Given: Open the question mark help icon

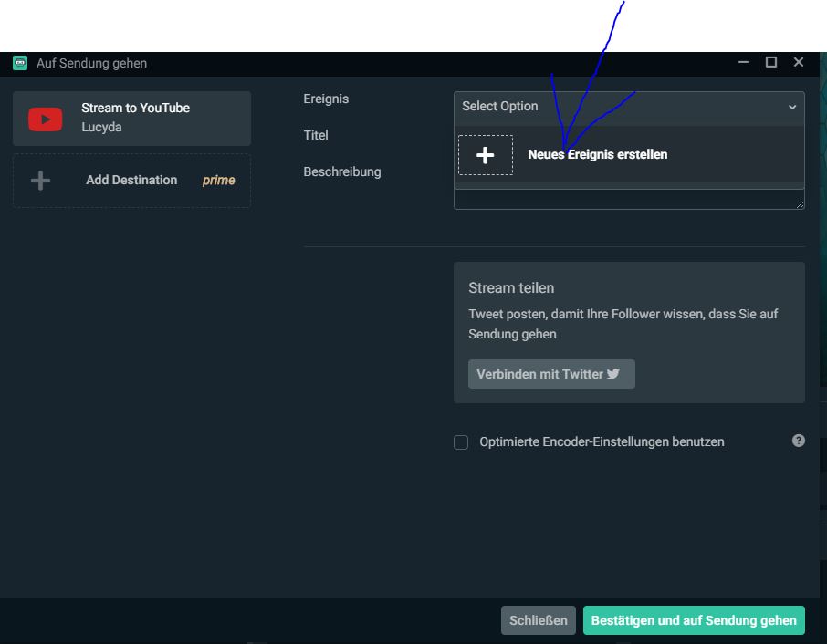Looking at the screenshot, I should (x=799, y=441).
